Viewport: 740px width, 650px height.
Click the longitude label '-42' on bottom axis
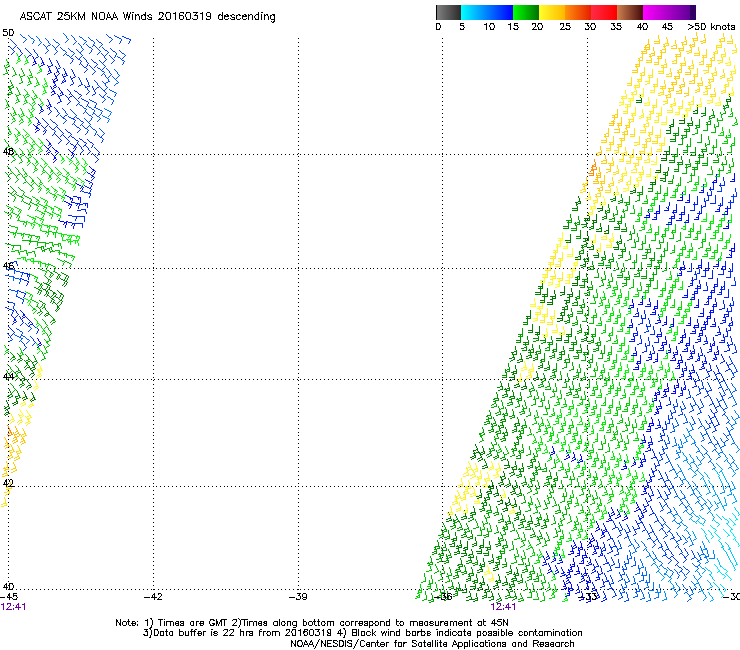click(x=153, y=597)
